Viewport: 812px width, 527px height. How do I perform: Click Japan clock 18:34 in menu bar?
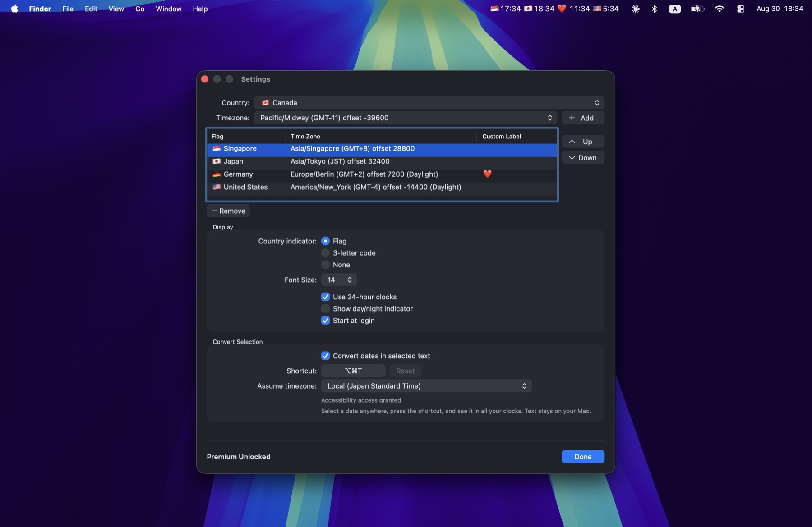click(x=539, y=9)
